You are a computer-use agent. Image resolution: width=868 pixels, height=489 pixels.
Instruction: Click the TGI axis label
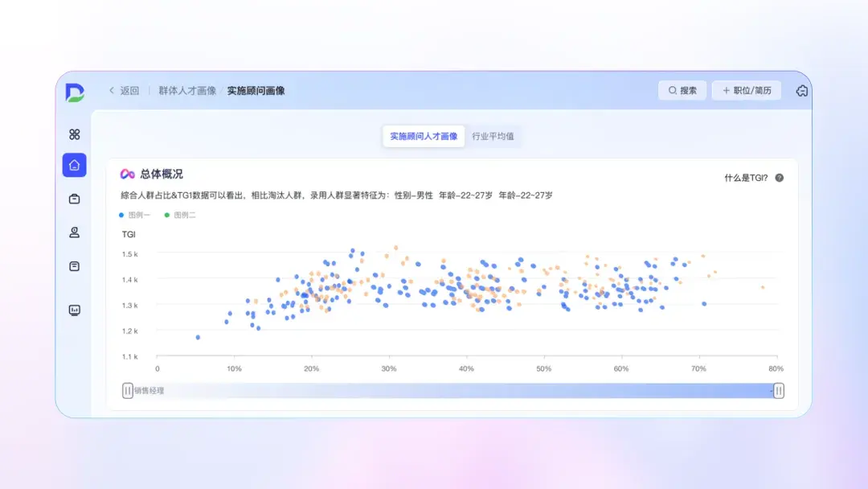click(x=129, y=234)
